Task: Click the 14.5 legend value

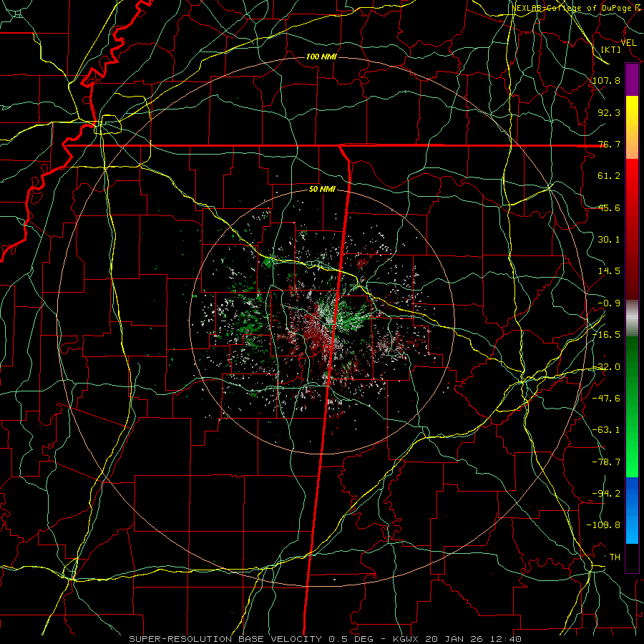Action: pos(609,271)
